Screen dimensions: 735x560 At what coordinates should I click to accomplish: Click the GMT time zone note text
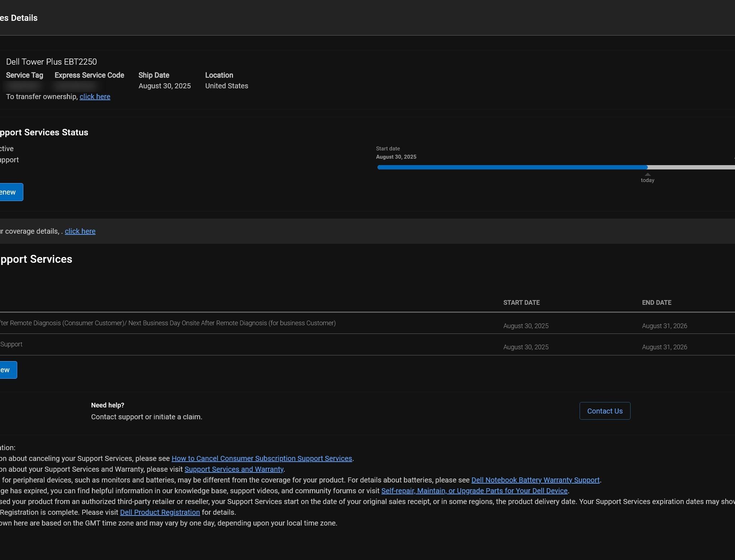(169, 523)
